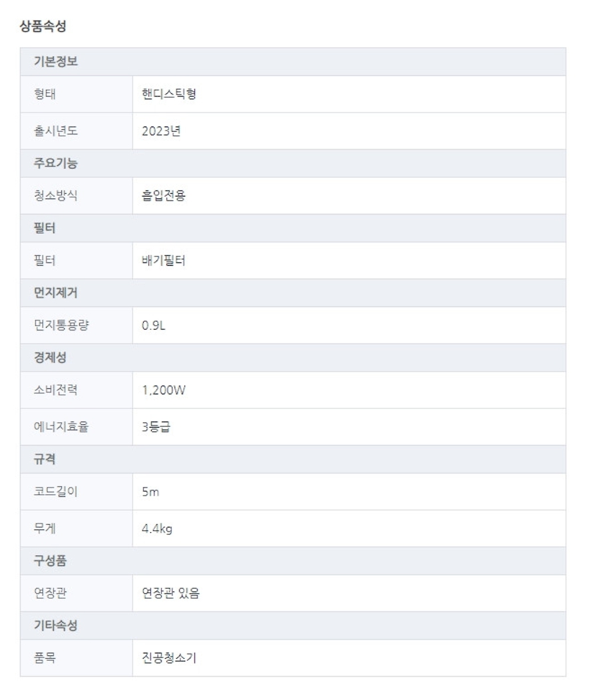The width and height of the screenshot is (594, 700).
Task: Select the 5m cord length value
Action: 150,492
